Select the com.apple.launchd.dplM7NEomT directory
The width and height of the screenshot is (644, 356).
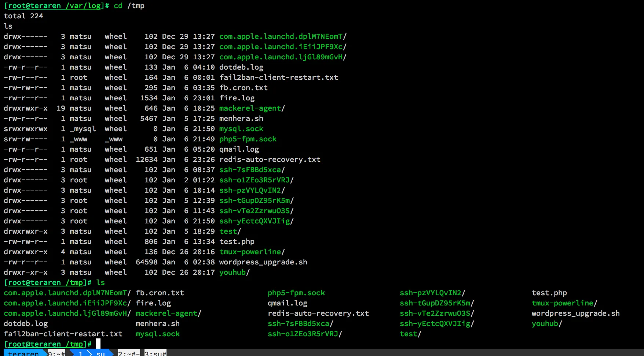pyautogui.click(x=281, y=36)
